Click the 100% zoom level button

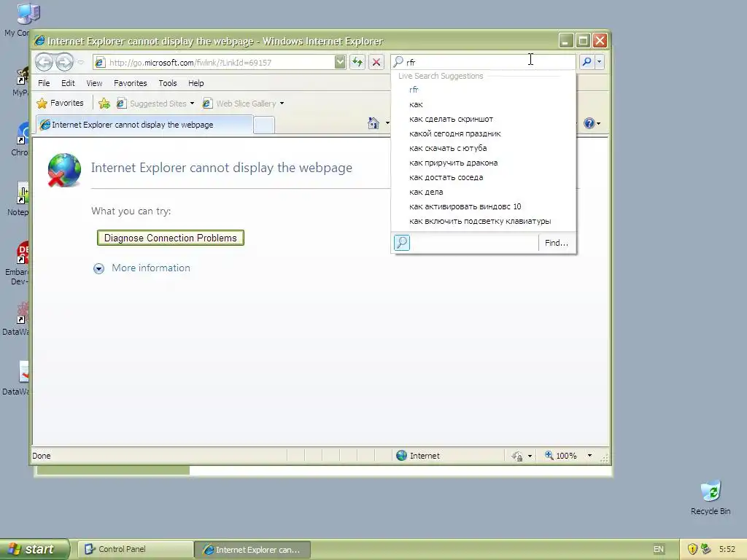click(561, 456)
